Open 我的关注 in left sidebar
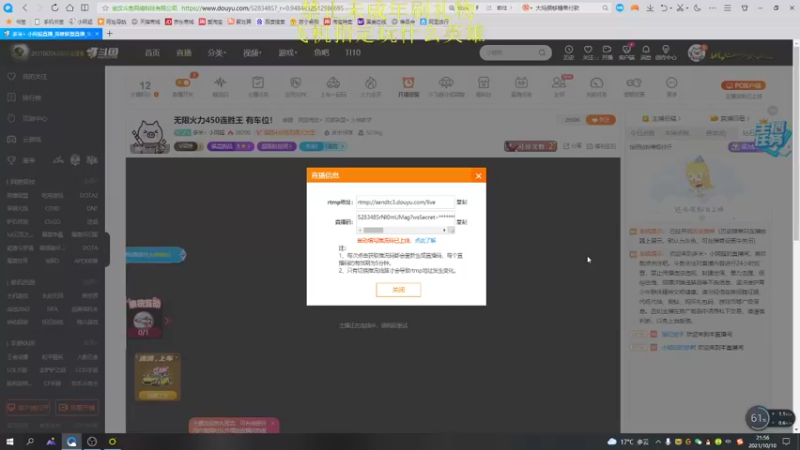This screenshot has width=800, height=450. pos(35,77)
